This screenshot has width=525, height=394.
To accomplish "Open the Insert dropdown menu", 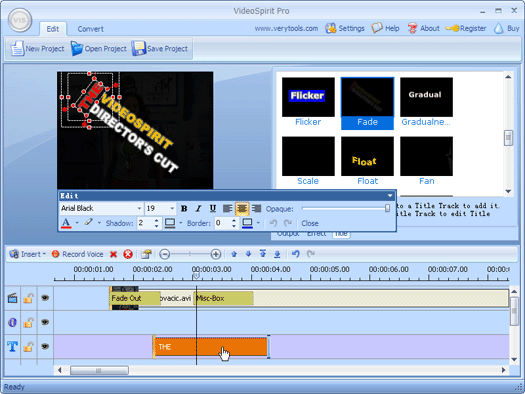I will [27, 254].
